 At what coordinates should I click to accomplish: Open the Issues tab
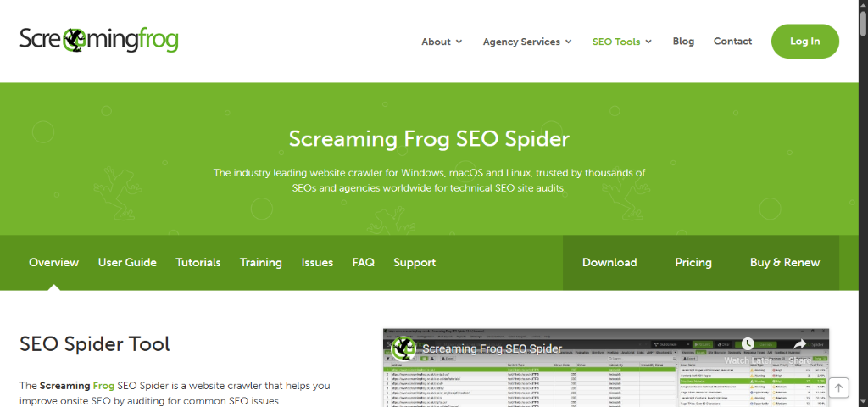pyautogui.click(x=317, y=263)
